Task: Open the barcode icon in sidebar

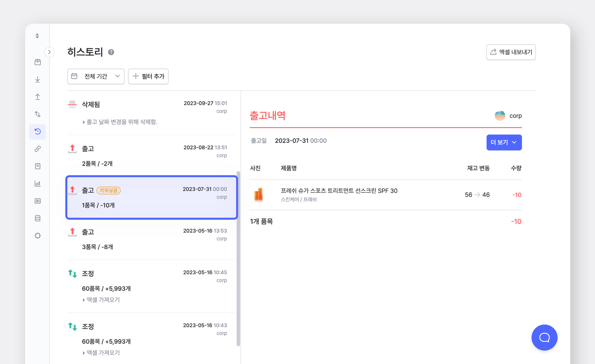Action: click(37, 201)
